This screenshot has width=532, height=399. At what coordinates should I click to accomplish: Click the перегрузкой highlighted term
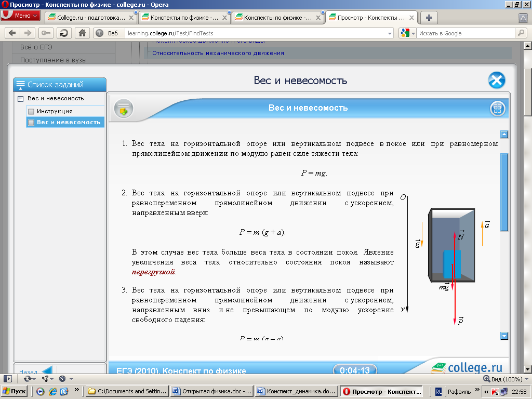pos(153,272)
